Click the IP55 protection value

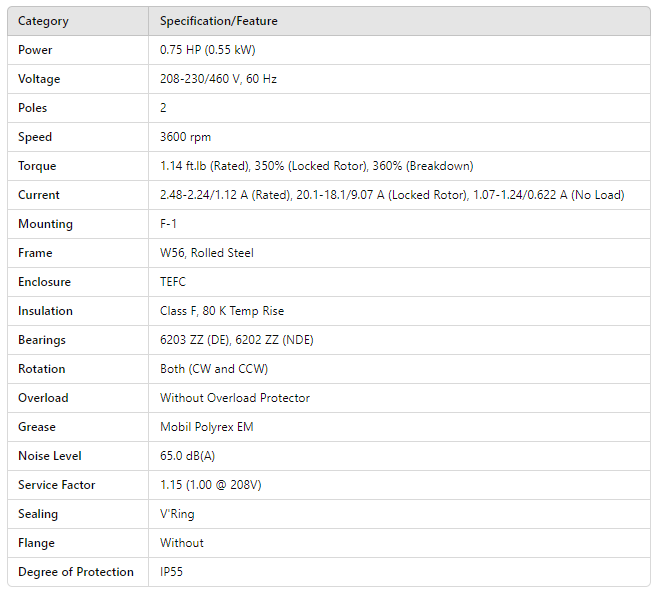[x=172, y=572]
